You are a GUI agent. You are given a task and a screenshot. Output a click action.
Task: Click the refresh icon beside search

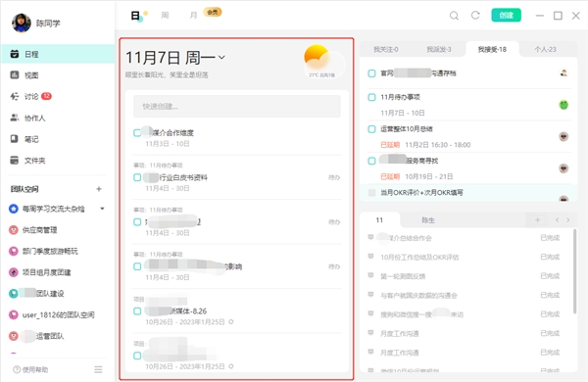475,16
